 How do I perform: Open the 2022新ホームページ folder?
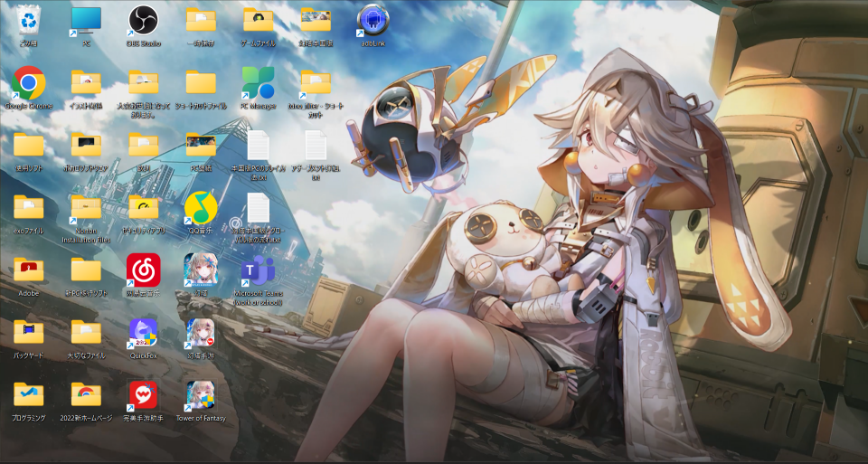[x=86, y=395]
